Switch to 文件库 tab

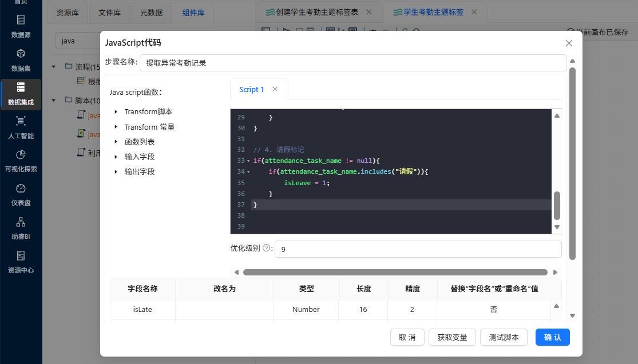tap(109, 13)
